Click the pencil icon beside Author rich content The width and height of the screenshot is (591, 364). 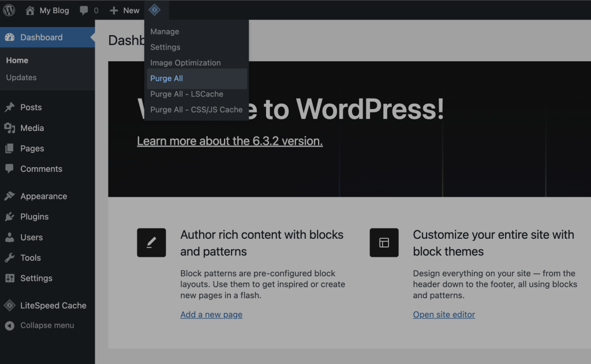click(x=151, y=243)
